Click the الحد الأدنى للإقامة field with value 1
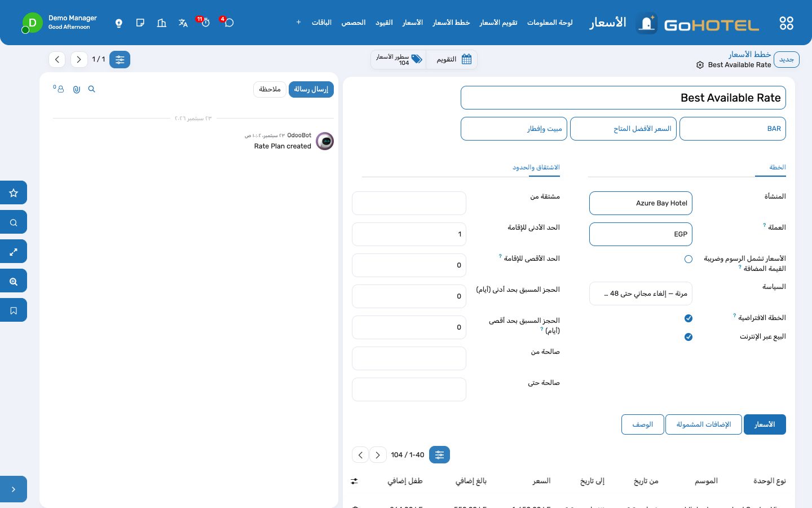The width and height of the screenshot is (812, 508). [x=409, y=234]
